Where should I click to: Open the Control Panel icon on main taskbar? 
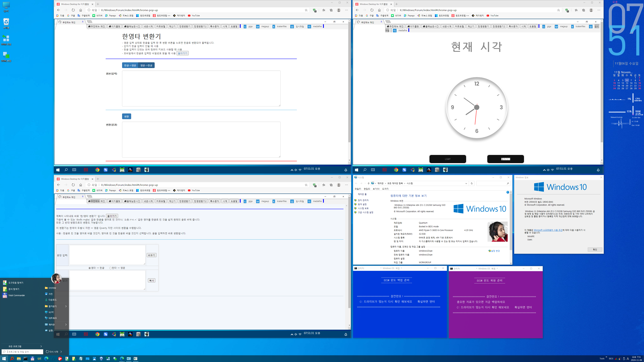point(129,358)
